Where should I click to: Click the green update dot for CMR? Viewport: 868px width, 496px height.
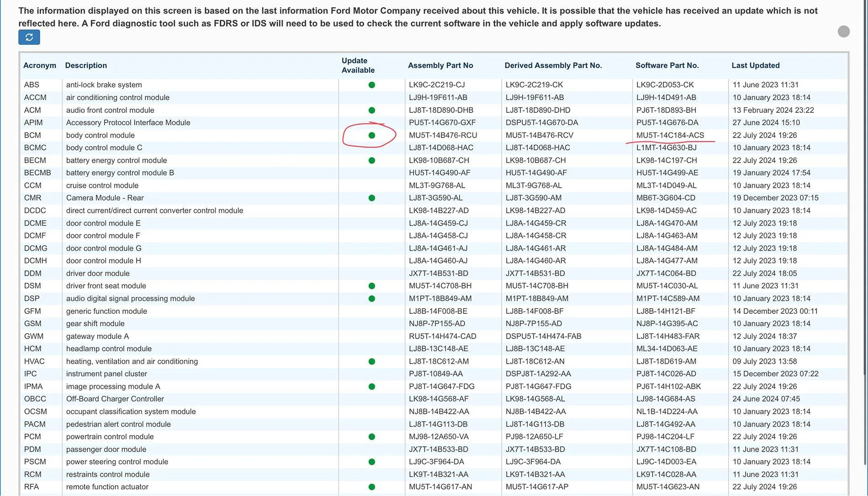pyautogui.click(x=372, y=198)
